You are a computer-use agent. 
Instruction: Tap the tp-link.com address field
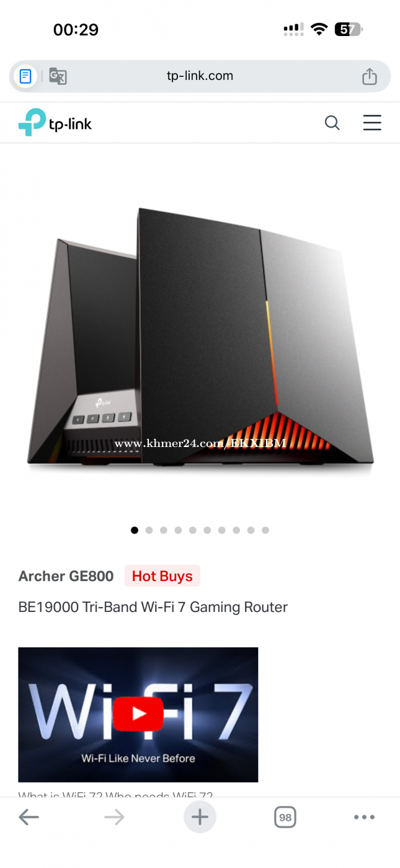[x=200, y=76]
